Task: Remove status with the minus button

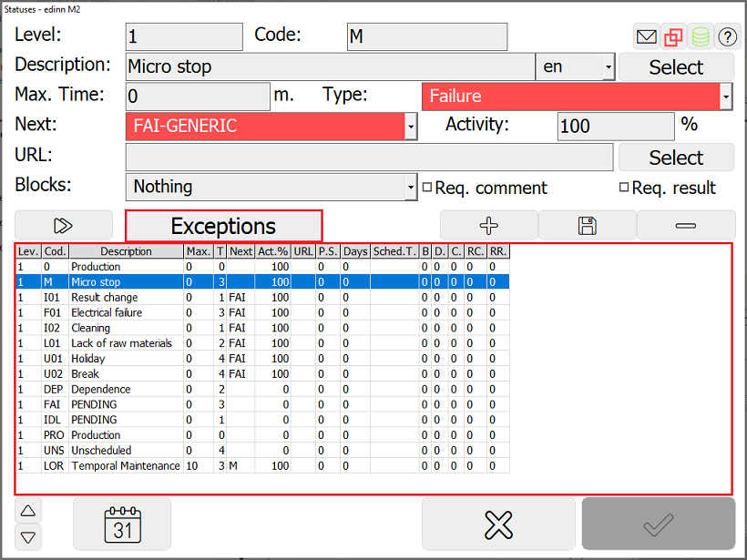Action: click(x=686, y=225)
